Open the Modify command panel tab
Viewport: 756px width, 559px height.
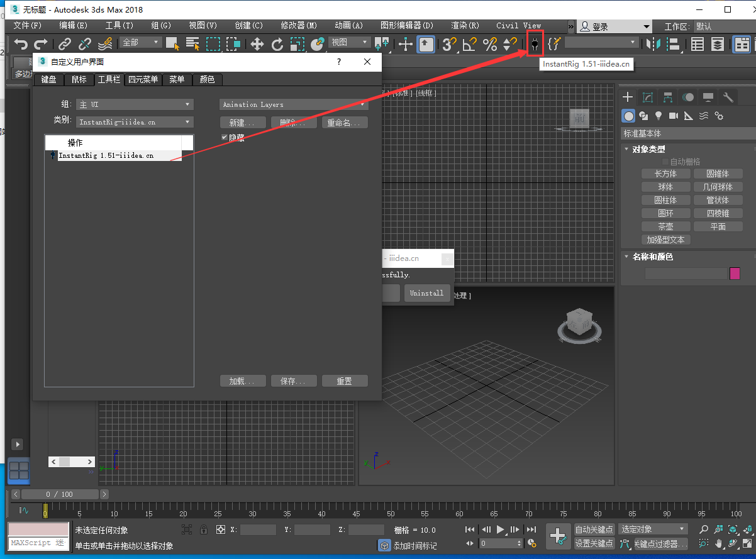(648, 97)
